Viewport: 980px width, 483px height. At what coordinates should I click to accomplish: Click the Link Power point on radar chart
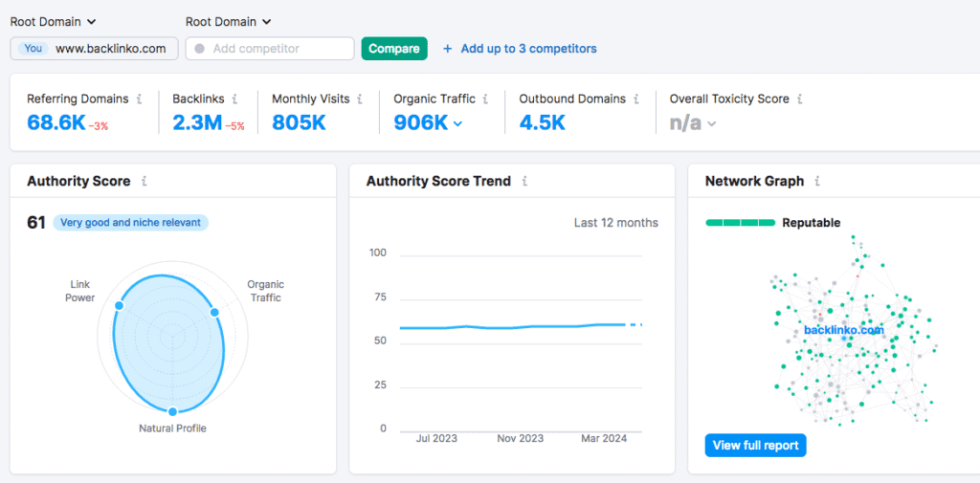[x=119, y=306]
